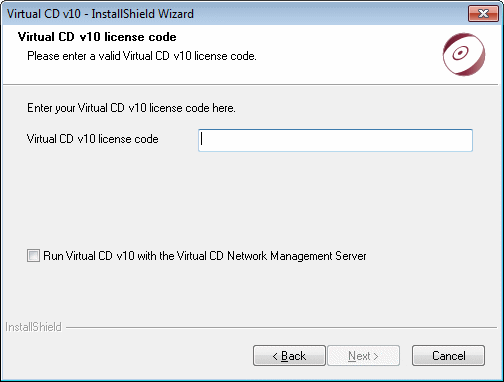Click the left chevron on the Back button
504x382 pixels.
275,356
